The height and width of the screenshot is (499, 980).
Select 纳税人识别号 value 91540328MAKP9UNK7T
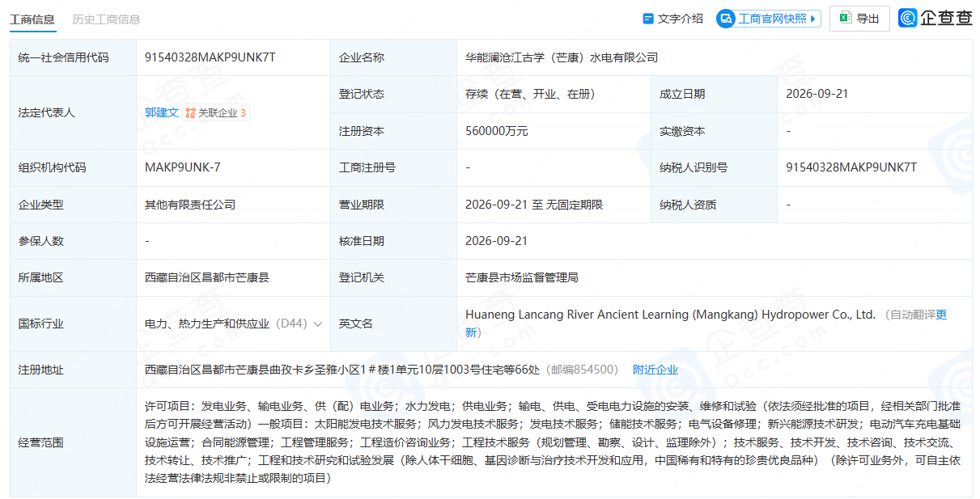tap(851, 167)
